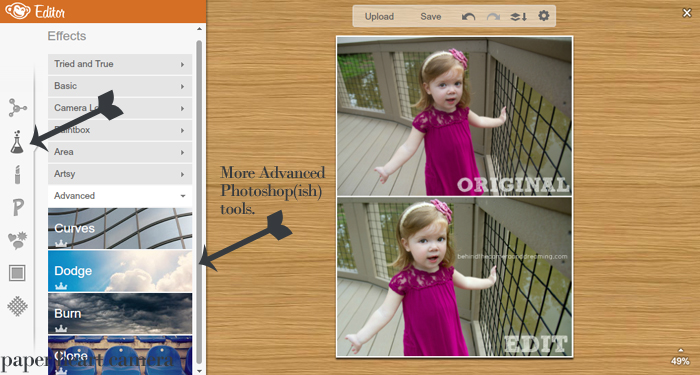Collapse the Advanced effects group
The height and width of the screenshot is (375, 700).
click(x=120, y=196)
